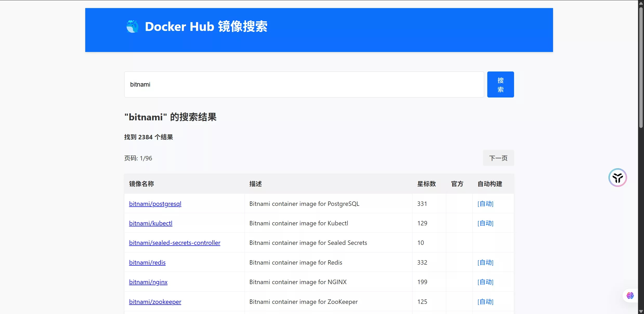Click in the bitnami search field
This screenshot has height=314, width=644.
[x=304, y=84]
